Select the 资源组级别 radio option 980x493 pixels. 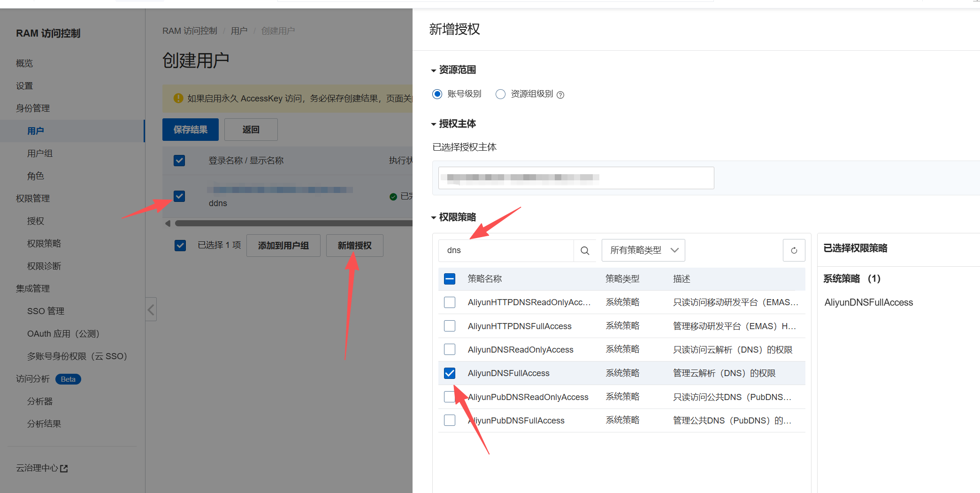point(501,94)
